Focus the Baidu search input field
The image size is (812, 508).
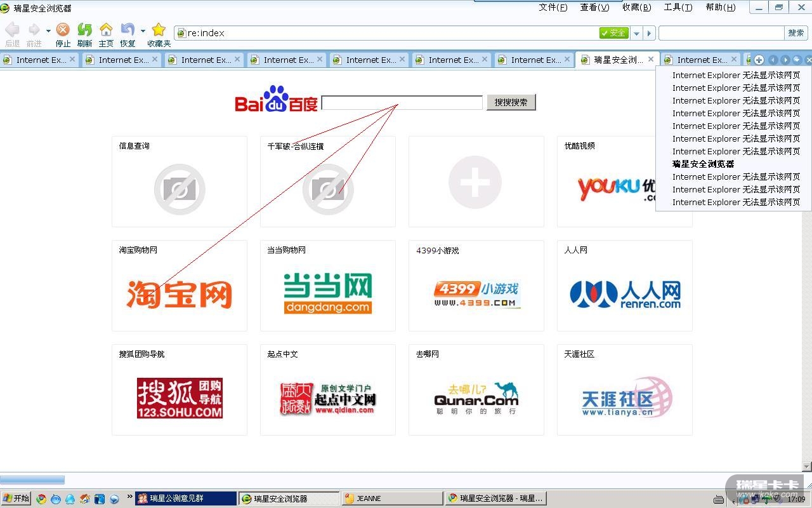click(x=402, y=102)
